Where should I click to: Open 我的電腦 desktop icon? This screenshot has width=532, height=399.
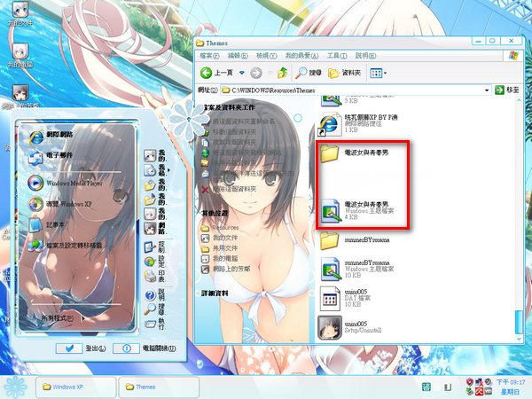click(20, 55)
